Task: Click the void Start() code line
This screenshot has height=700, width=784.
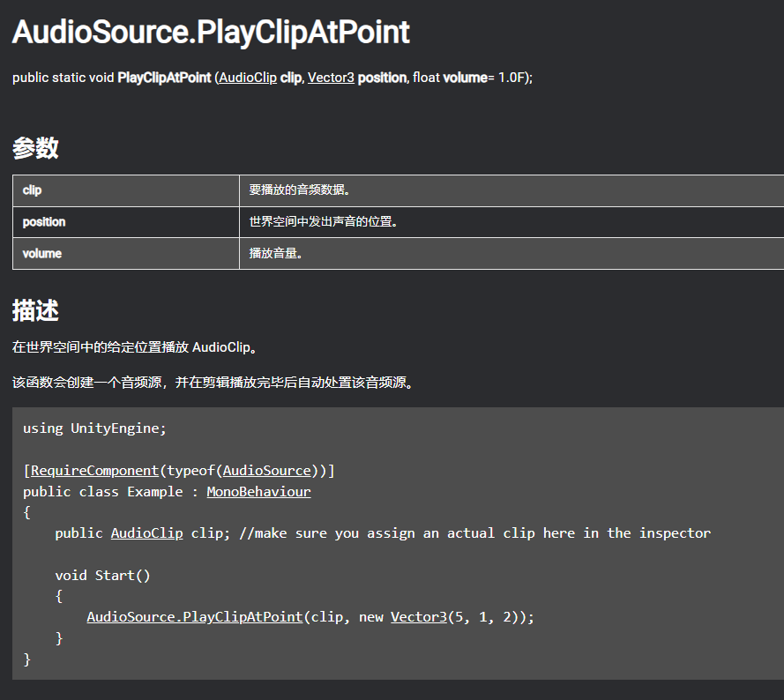Action: pos(102,575)
